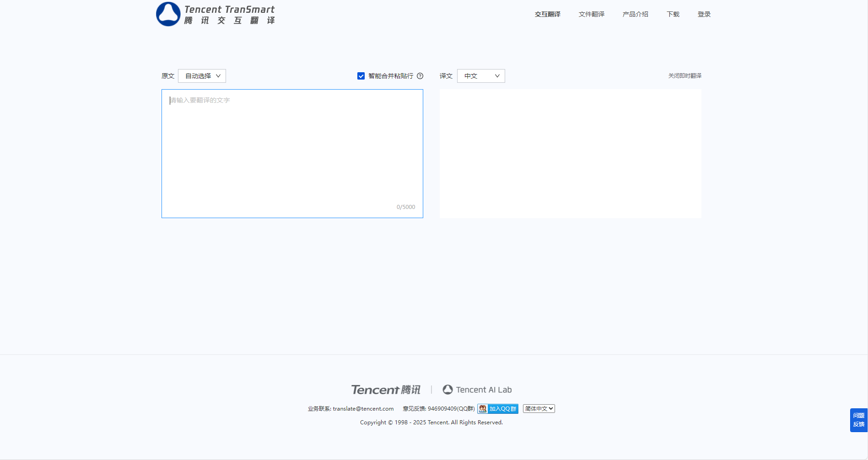Click 关闭即时翻译 to disable instant translation
Image resolution: width=868 pixels, height=460 pixels.
click(x=685, y=76)
